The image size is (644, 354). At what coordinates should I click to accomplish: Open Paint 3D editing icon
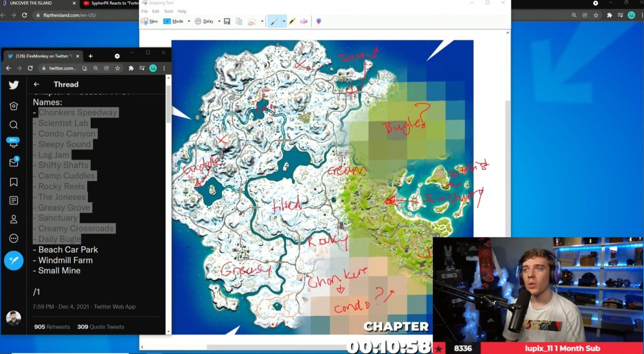(x=319, y=21)
